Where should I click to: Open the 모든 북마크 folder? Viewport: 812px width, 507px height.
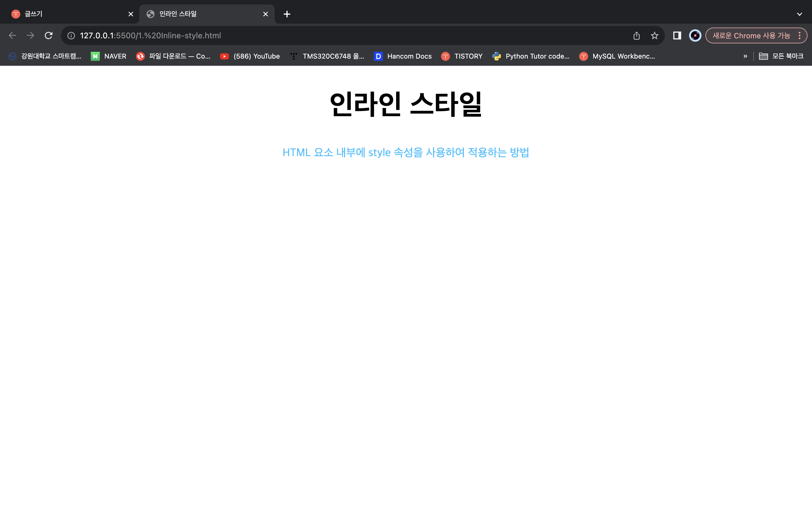click(781, 56)
